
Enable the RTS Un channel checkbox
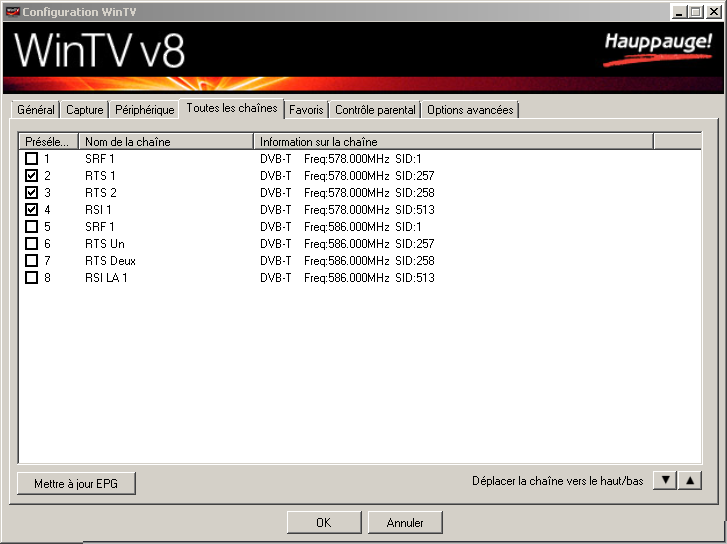[x=32, y=244]
